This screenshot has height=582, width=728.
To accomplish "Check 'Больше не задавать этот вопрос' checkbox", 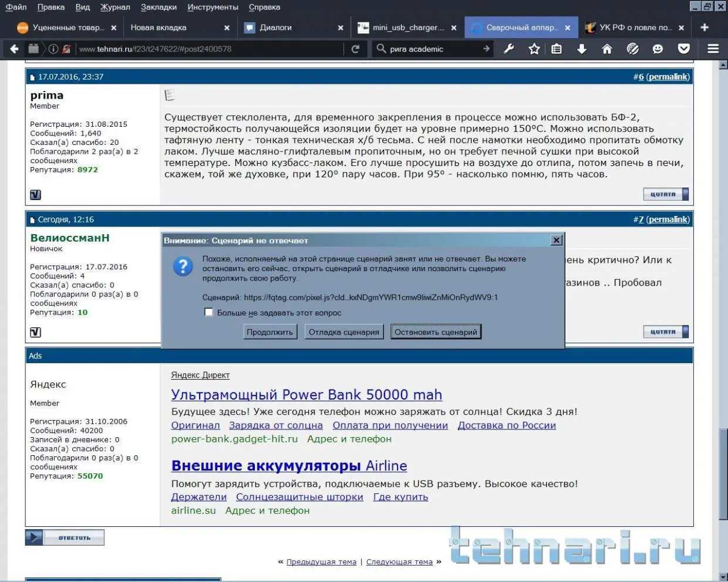I will (208, 312).
